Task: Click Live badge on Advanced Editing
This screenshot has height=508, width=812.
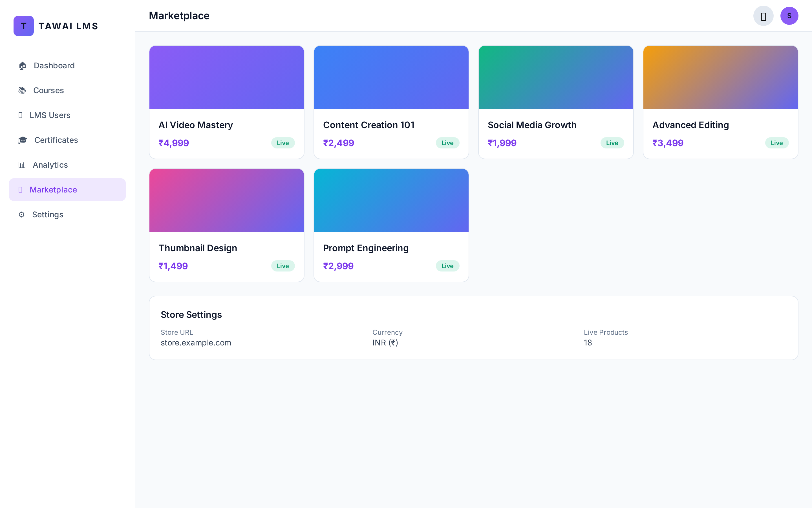Action: pyautogui.click(x=777, y=143)
